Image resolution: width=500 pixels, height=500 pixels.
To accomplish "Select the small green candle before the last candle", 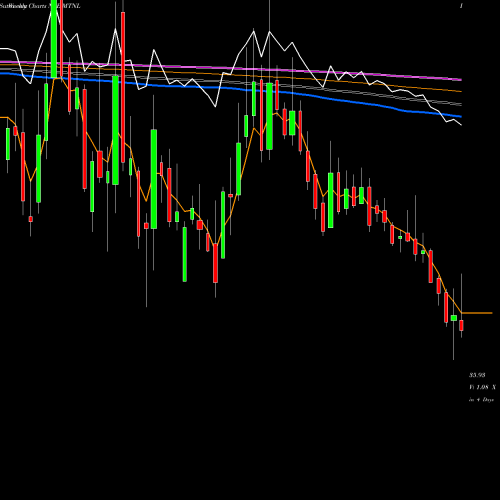I will (x=454, y=318).
